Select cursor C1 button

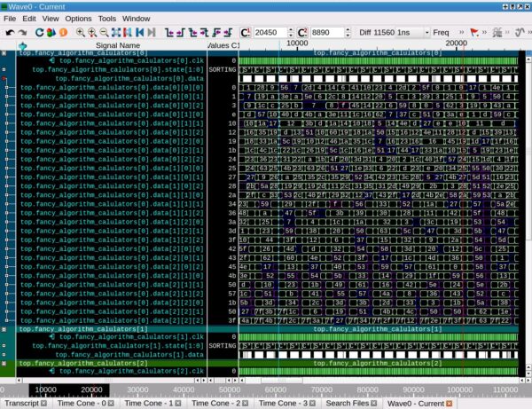pyautogui.click(x=245, y=33)
